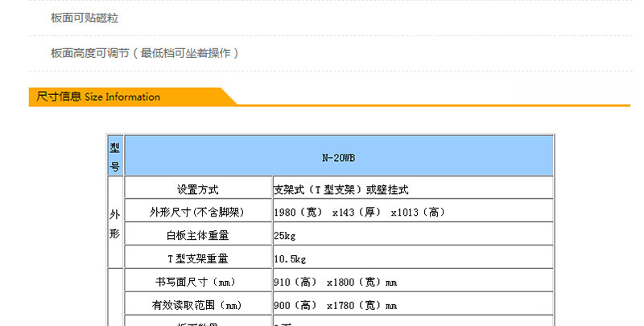The height and width of the screenshot is (326, 644).
Task: Click the 板面高度可调节 feature line
Action: pyautogui.click(x=145, y=53)
